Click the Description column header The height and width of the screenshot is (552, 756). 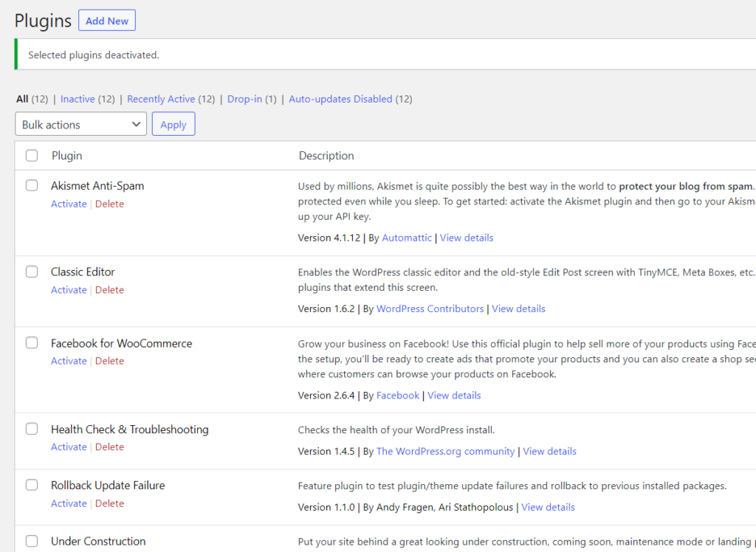click(x=326, y=156)
